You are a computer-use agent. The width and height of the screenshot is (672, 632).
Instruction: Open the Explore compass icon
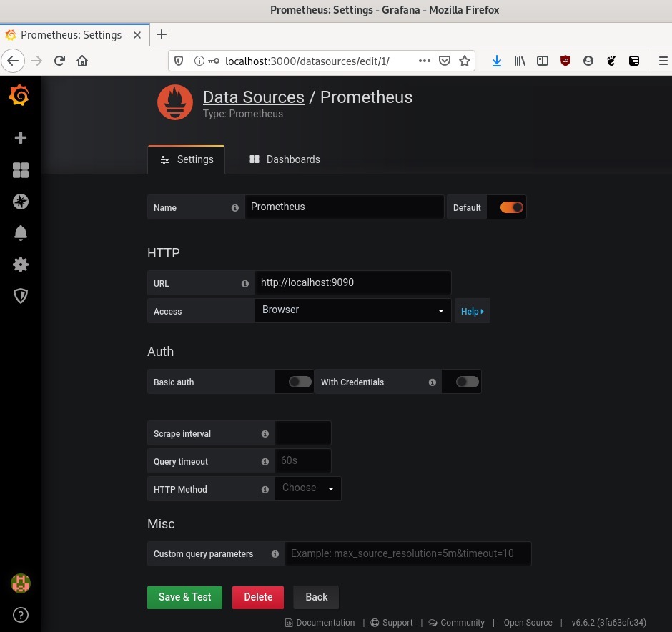21,202
